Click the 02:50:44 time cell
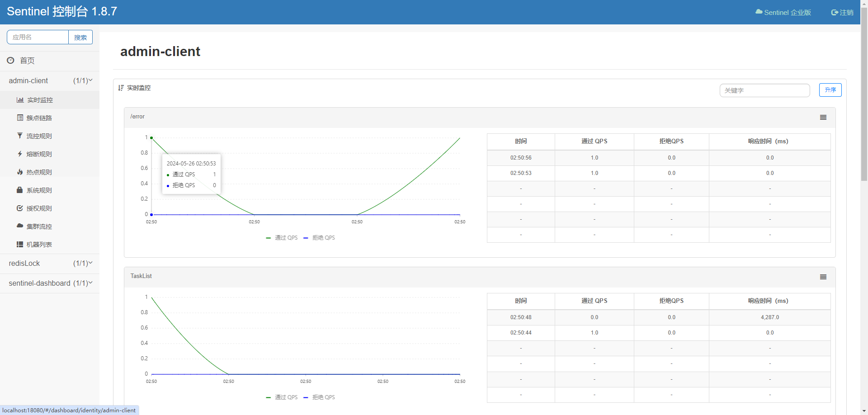 click(x=521, y=333)
